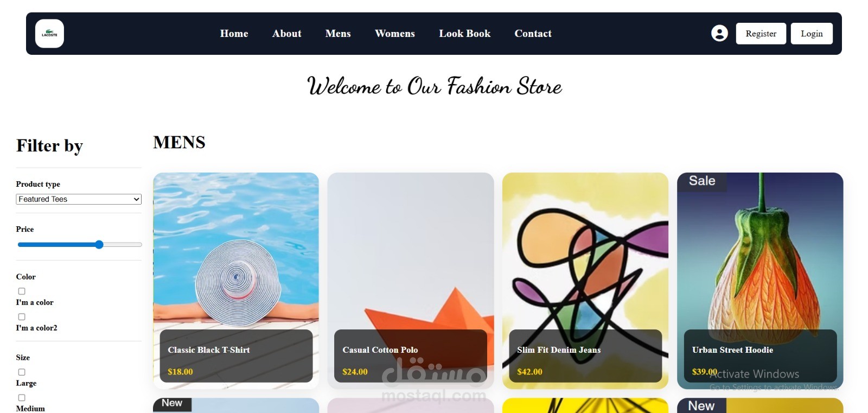
Task: Open the Look Book page
Action: 465,34
